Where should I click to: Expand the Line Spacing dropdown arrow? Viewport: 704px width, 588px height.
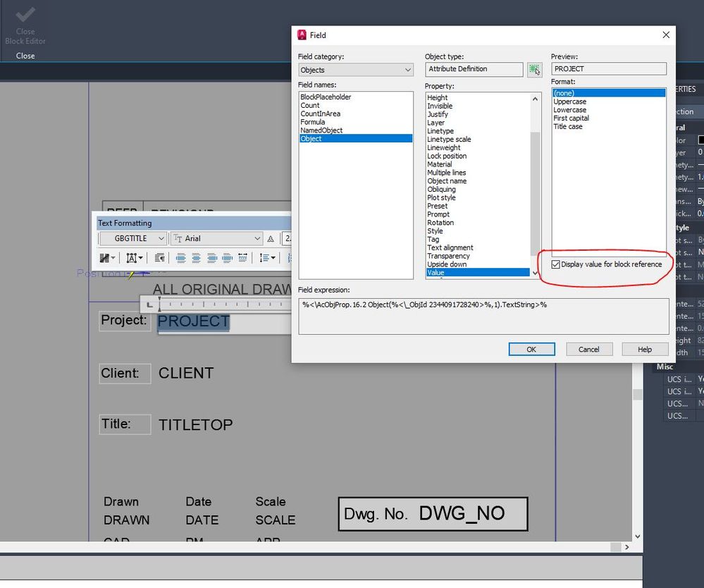coord(273,258)
